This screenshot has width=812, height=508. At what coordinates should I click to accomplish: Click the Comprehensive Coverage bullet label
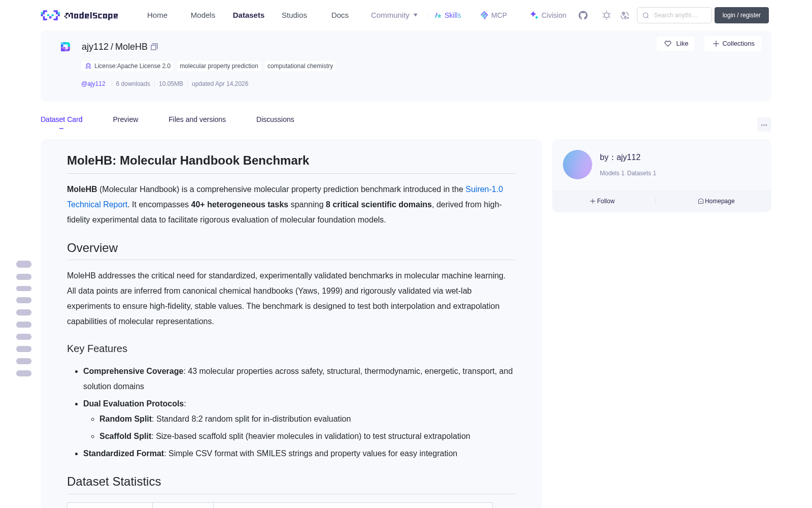133,371
